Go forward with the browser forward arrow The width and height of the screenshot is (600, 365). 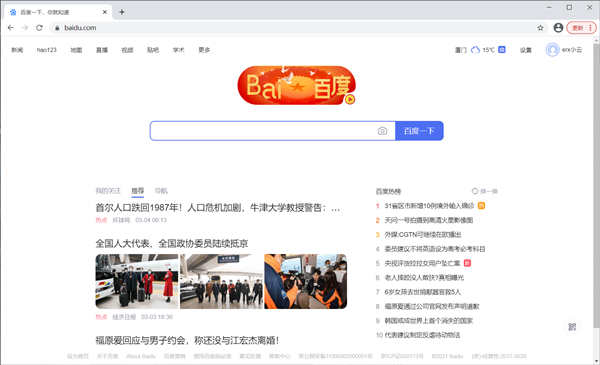coord(25,28)
